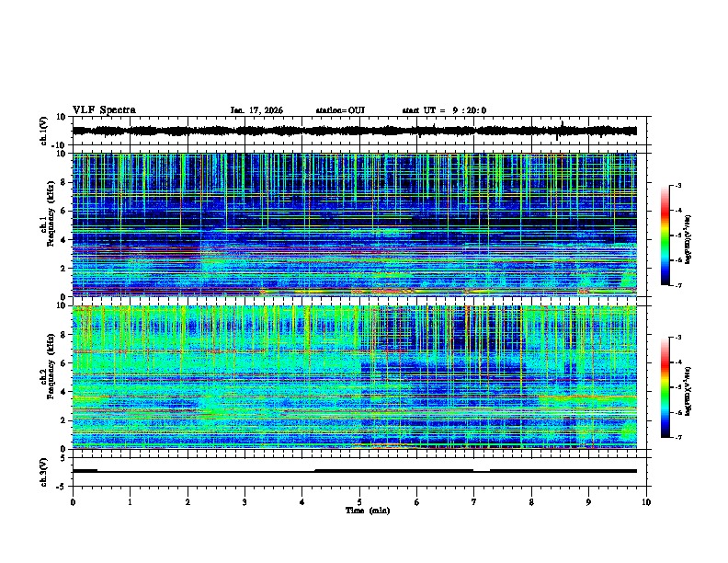Click inside the ch.2 spectrogram plot
Viewport: 728px width, 563px height.
pos(355,377)
